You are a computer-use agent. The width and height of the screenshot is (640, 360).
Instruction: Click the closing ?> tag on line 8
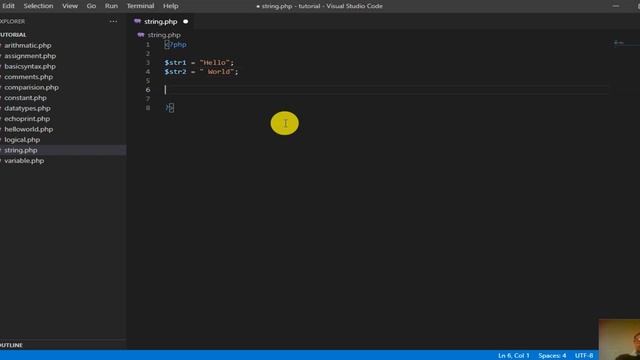[x=170, y=108]
